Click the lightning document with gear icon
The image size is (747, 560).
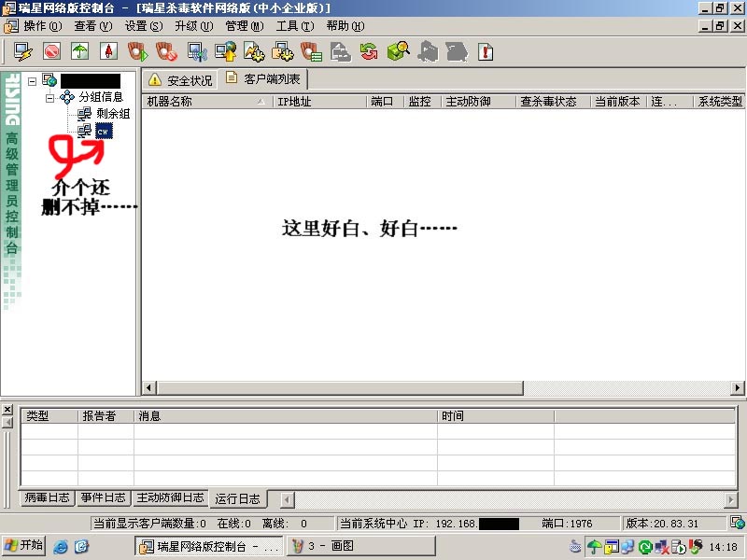[254, 51]
